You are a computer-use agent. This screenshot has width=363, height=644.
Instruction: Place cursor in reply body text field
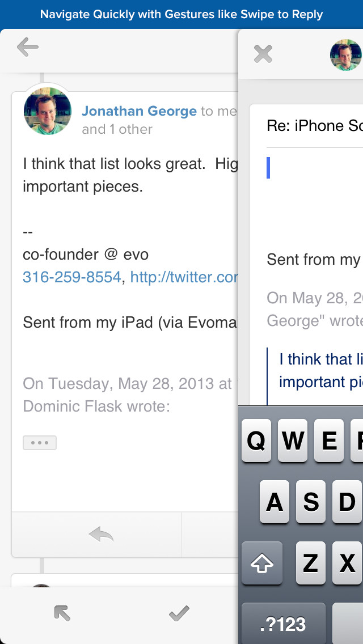314,193
